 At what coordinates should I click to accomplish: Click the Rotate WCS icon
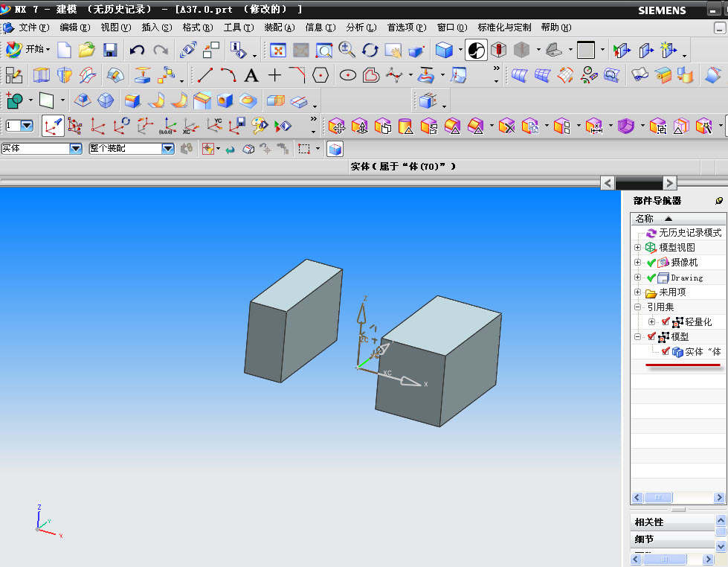pyautogui.click(x=122, y=126)
